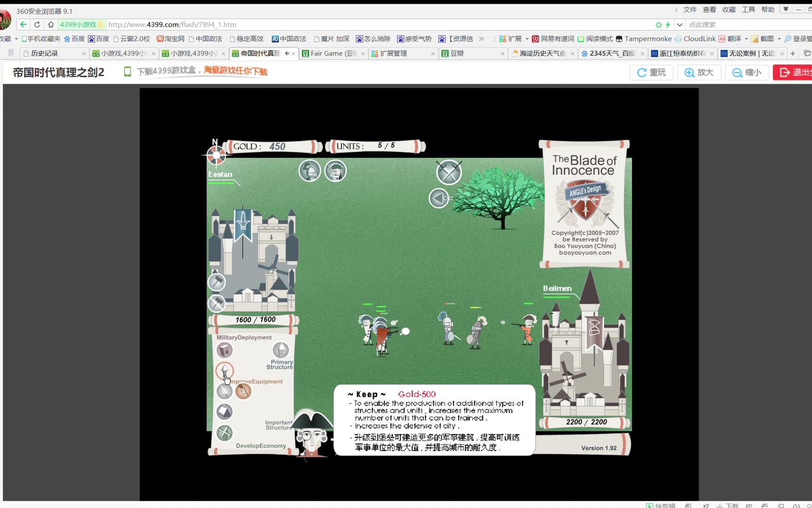812x508 pixels.
Task: Reload page with the refresh icon
Action: pos(37,24)
